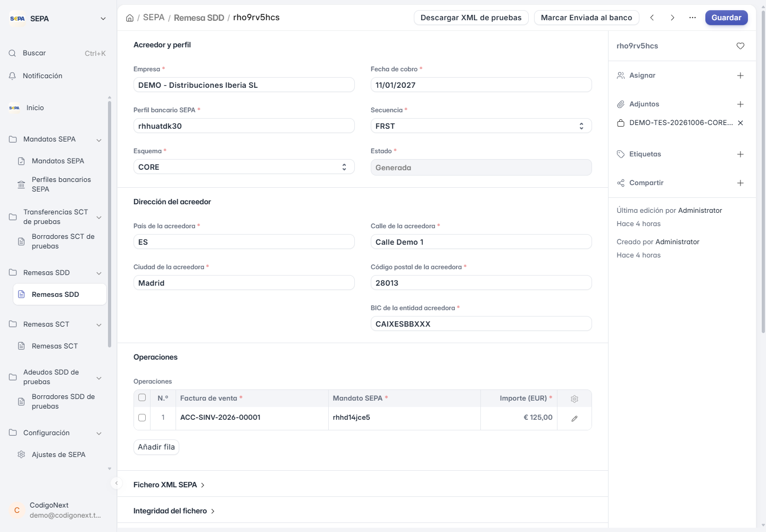Image resolution: width=766 pixels, height=532 pixels.
Task: Add a share next to Compartir
Action: coord(740,183)
